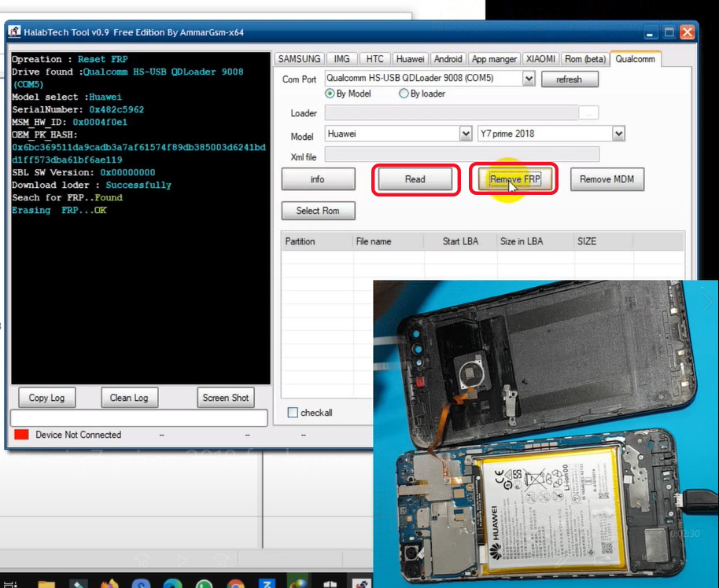Click the File name column header
The height and width of the screenshot is (588, 719).
[388, 241]
